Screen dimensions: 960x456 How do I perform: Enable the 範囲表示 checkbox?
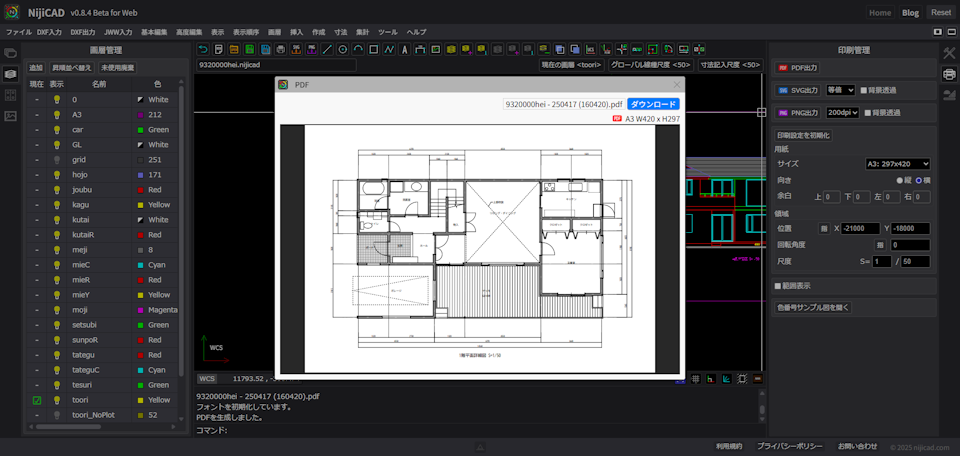pyautogui.click(x=778, y=286)
